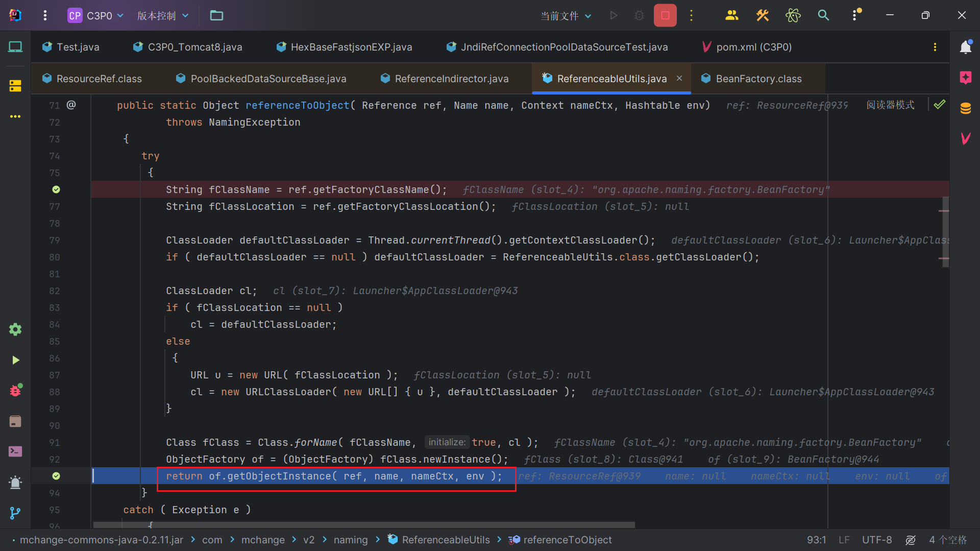Switch to HexBaseFastjsonEXP.java tab
This screenshot has width=980, height=551.
coord(344,47)
